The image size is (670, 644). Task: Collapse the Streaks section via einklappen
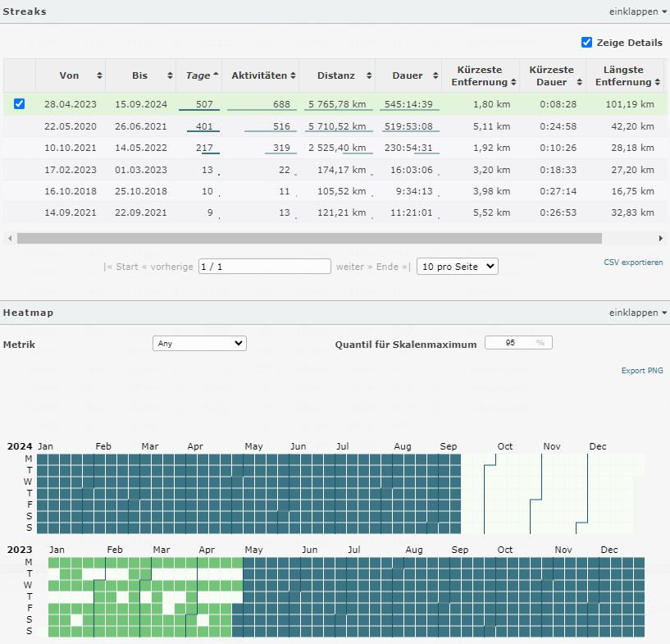pos(637,12)
